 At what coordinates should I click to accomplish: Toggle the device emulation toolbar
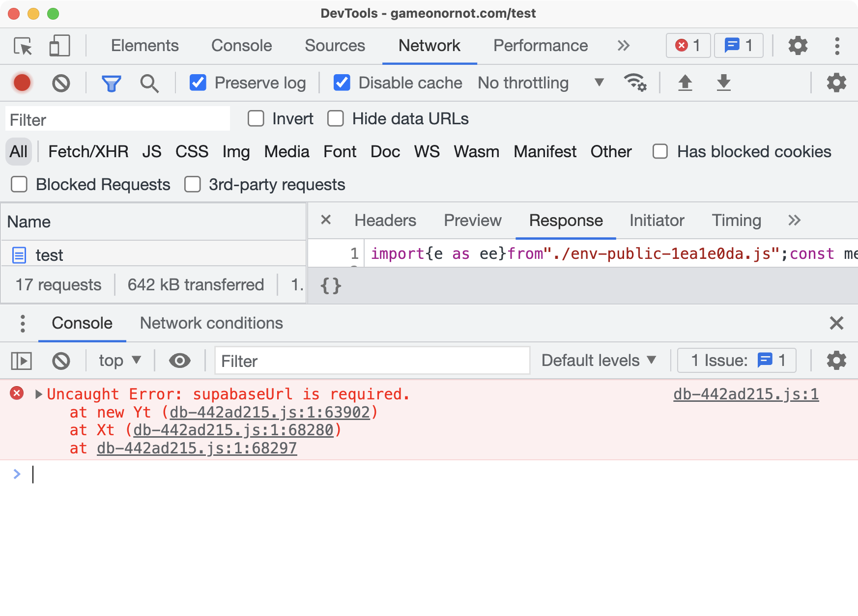[x=59, y=46]
